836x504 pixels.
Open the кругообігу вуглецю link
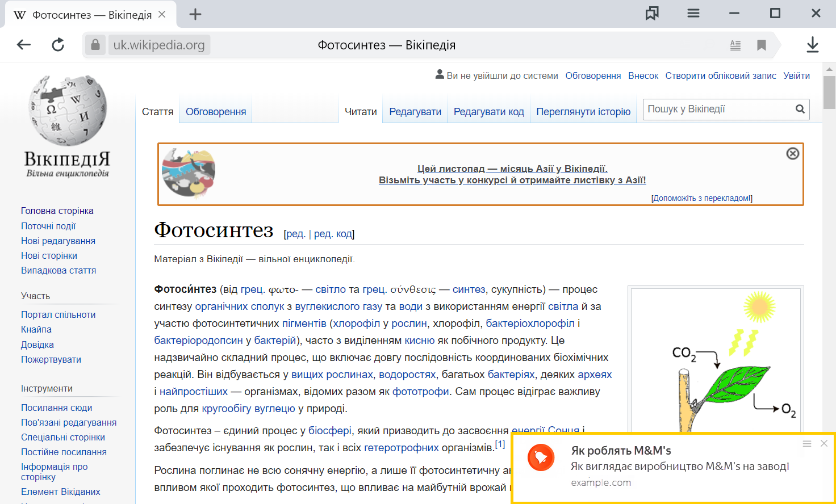point(249,408)
